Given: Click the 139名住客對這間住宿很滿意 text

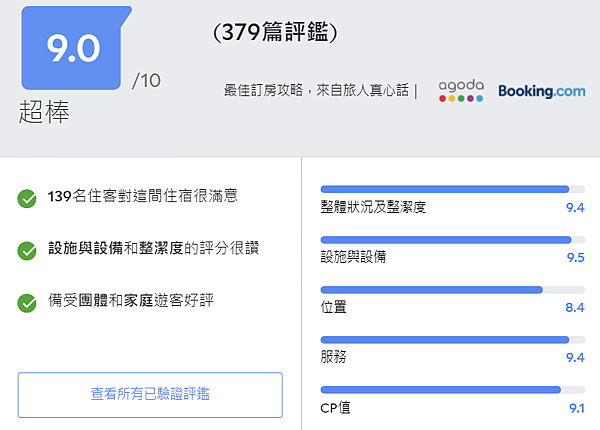Looking at the screenshot, I should click(143, 197).
